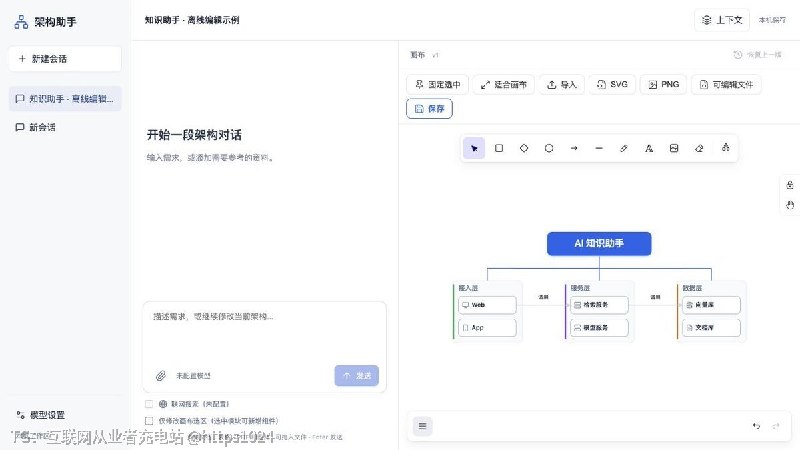
Task: Export the 可编辑文件
Action: pyautogui.click(x=726, y=85)
